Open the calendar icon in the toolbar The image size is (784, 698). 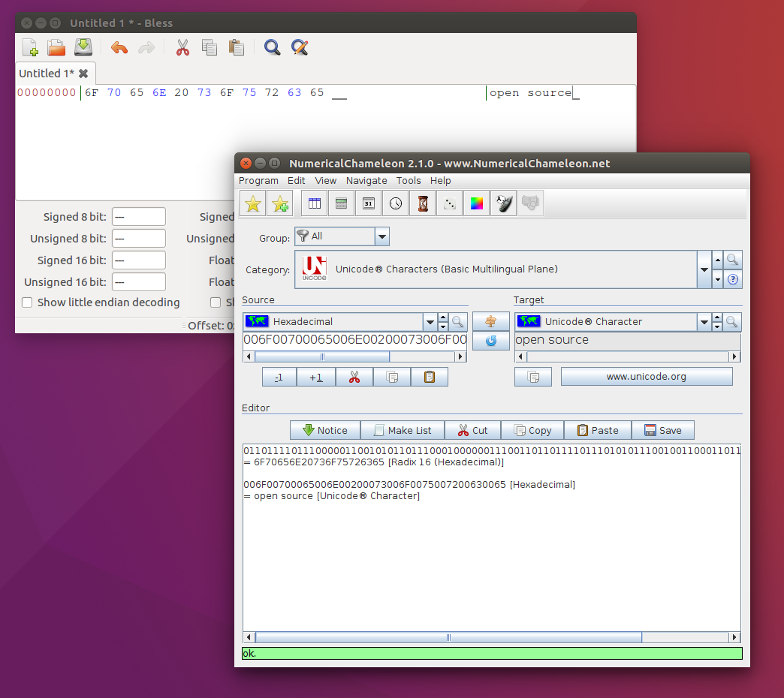pos(369,203)
